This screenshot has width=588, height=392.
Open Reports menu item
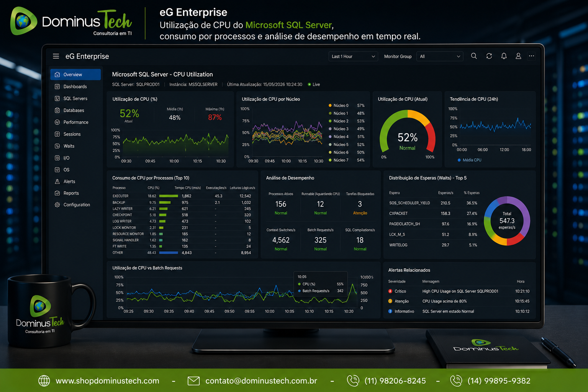71,193
